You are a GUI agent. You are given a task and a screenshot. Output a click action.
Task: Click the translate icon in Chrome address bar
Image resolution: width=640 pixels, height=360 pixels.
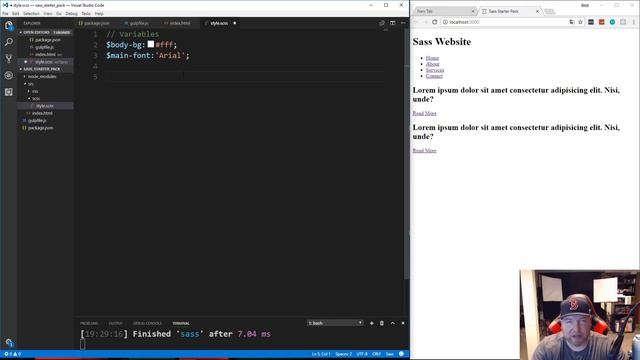pos(571,22)
